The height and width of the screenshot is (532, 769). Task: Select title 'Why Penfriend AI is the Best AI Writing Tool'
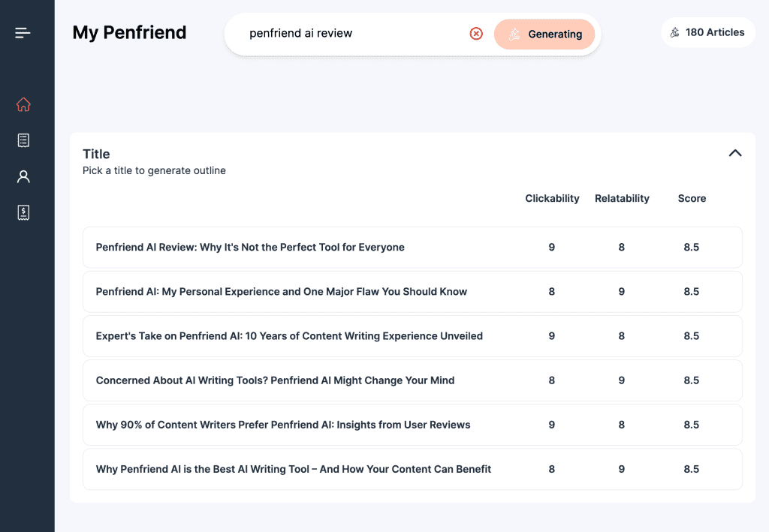click(412, 469)
